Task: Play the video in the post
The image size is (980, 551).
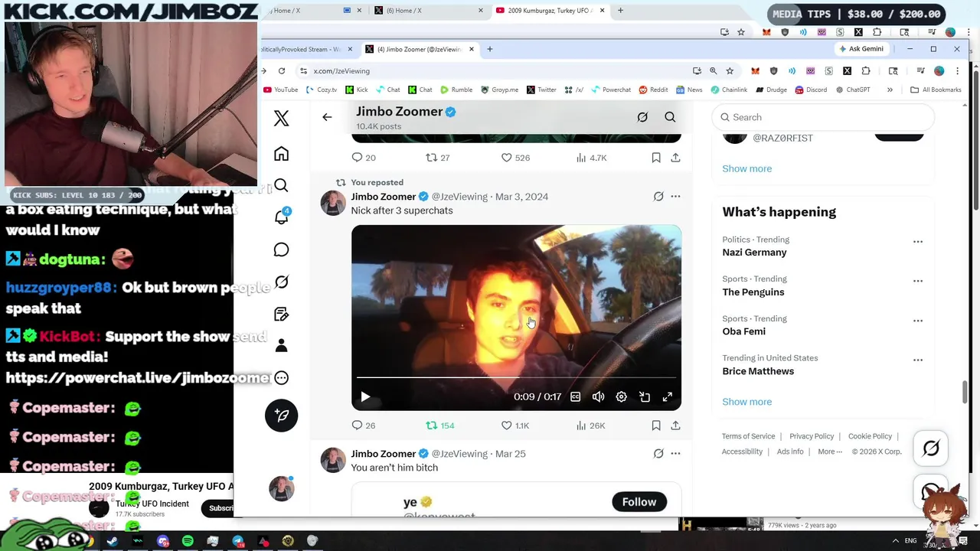Action: (x=365, y=397)
